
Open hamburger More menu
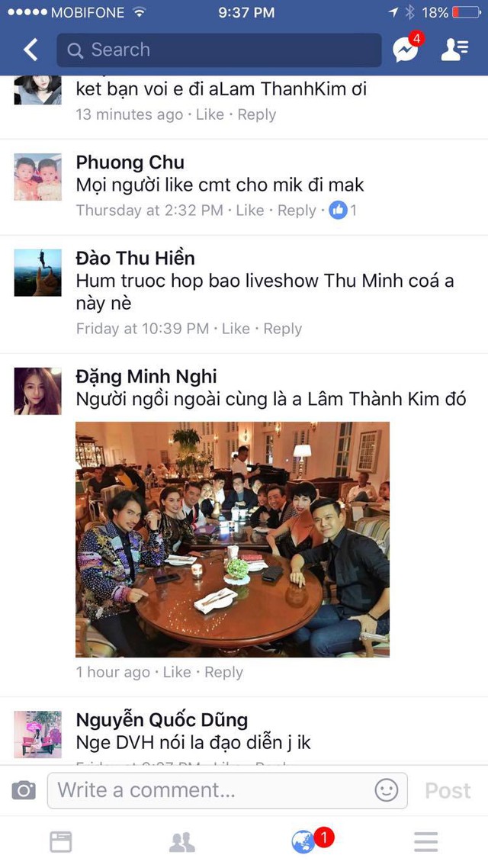(x=425, y=841)
